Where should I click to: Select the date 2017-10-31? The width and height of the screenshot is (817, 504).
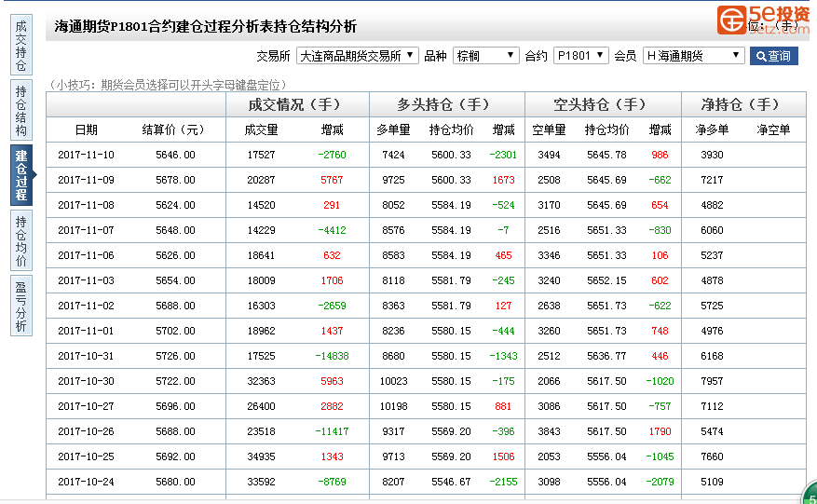pos(86,356)
